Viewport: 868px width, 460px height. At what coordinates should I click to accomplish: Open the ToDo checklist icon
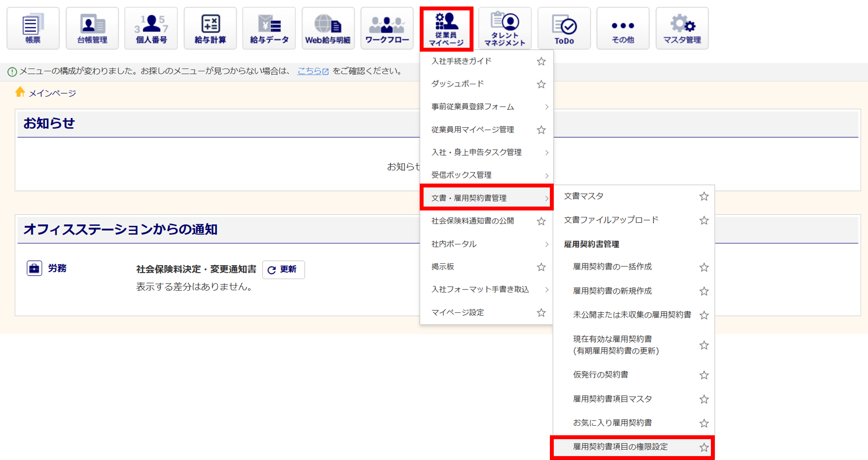[564, 28]
